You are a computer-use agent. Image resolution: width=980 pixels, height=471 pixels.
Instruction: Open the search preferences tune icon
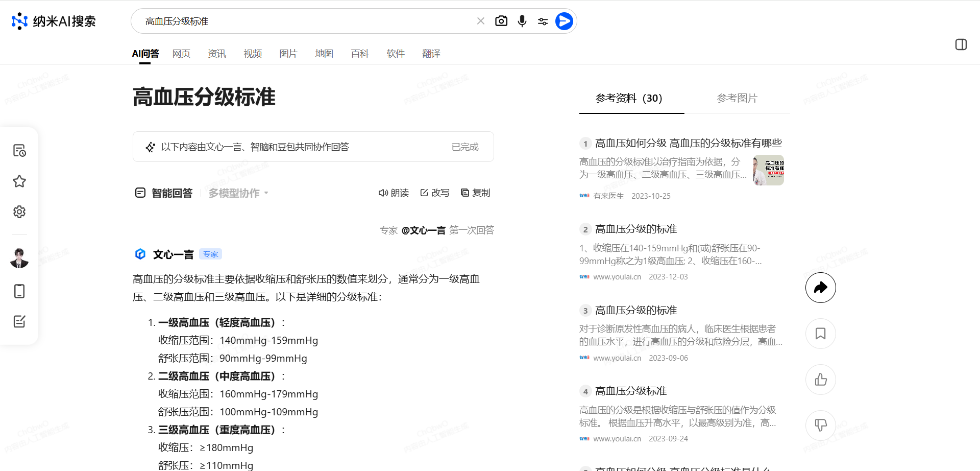pos(543,21)
